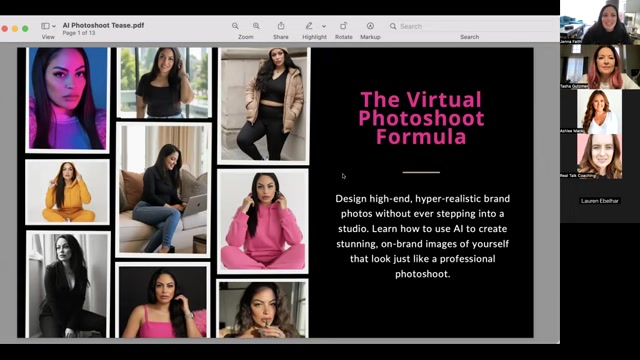The height and width of the screenshot is (360, 640).
Task: Select the Highlight pen tool
Action: point(309,26)
